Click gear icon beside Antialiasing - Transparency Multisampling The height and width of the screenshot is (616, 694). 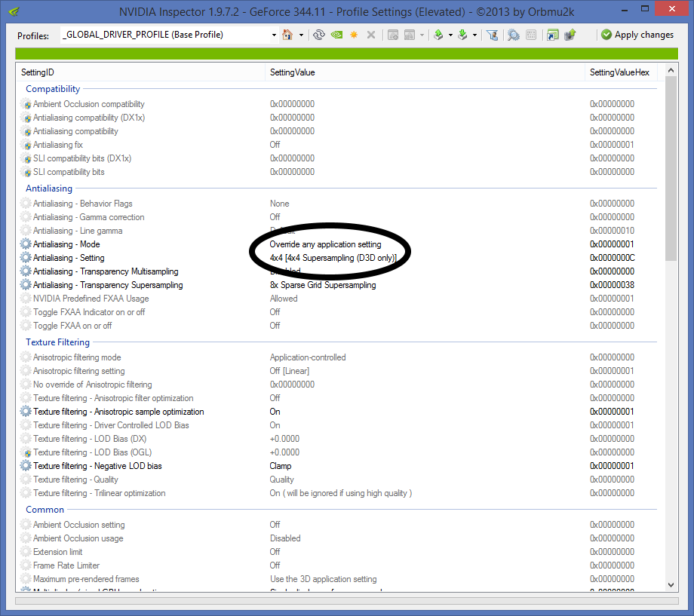click(x=26, y=271)
